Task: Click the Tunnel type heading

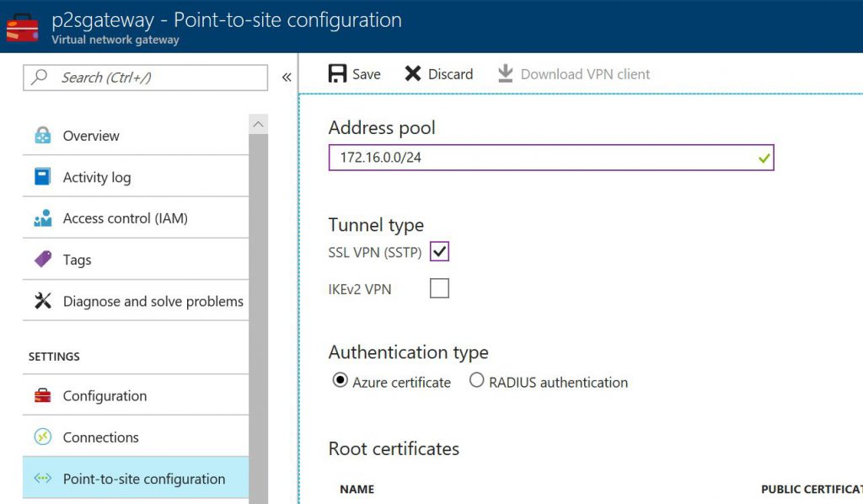Action: click(x=376, y=225)
